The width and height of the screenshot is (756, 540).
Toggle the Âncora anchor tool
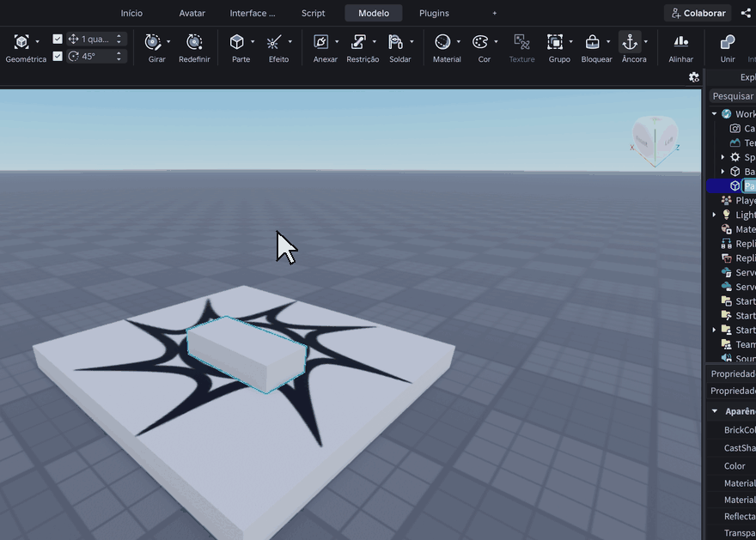click(630, 42)
